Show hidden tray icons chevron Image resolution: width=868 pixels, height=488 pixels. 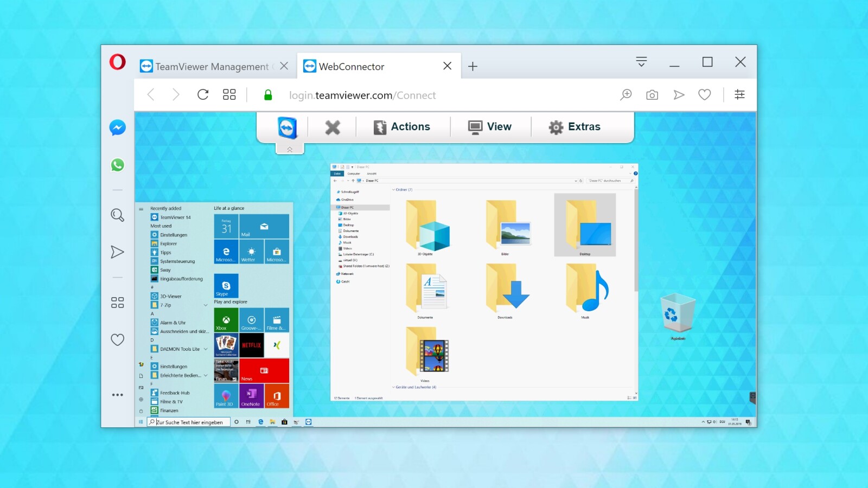703,422
